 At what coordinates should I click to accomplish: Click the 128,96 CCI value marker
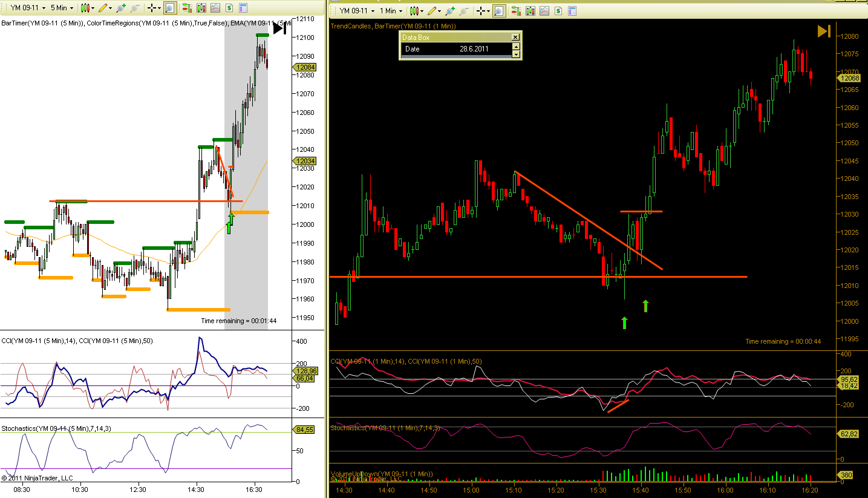306,371
